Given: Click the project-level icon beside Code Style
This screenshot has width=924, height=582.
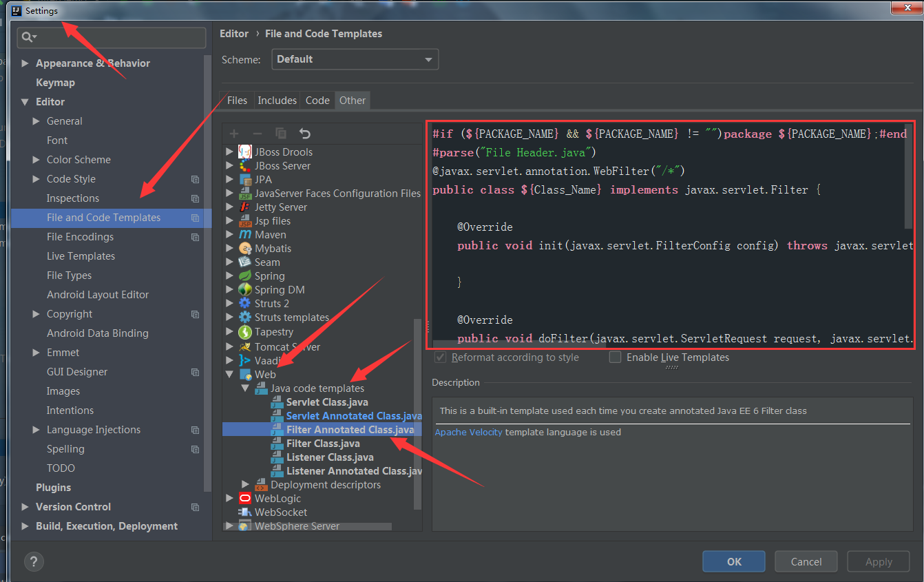Looking at the screenshot, I should 196,179.
